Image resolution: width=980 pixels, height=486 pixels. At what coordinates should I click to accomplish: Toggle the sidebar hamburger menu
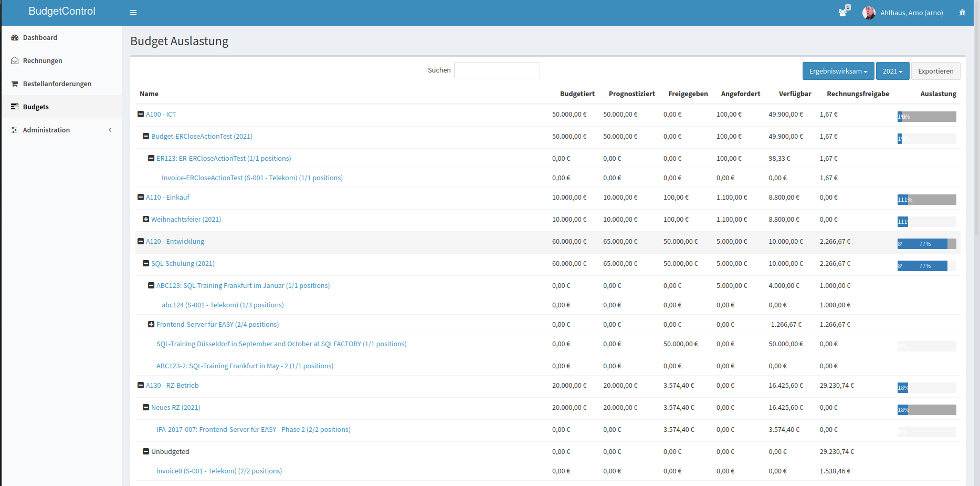pos(133,13)
